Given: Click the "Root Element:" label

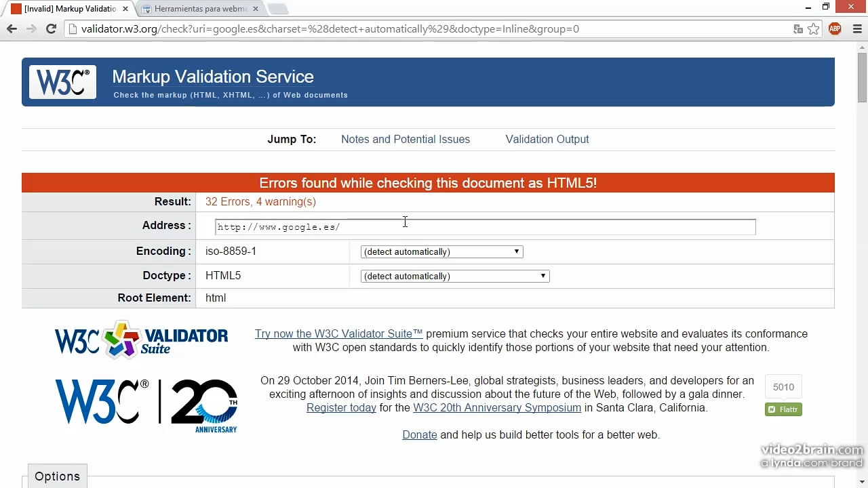Looking at the screenshot, I should 154,298.
